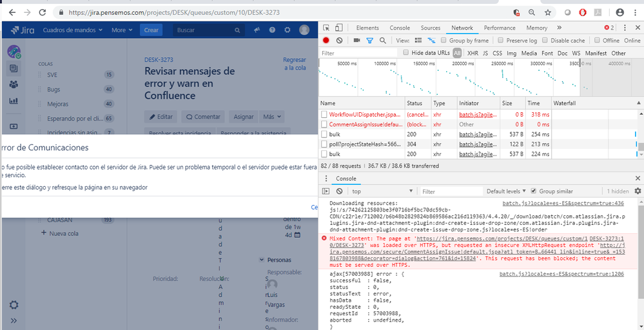Focus the network Filter text field
The height and width of the screenshot is (330, 644).
358,53
